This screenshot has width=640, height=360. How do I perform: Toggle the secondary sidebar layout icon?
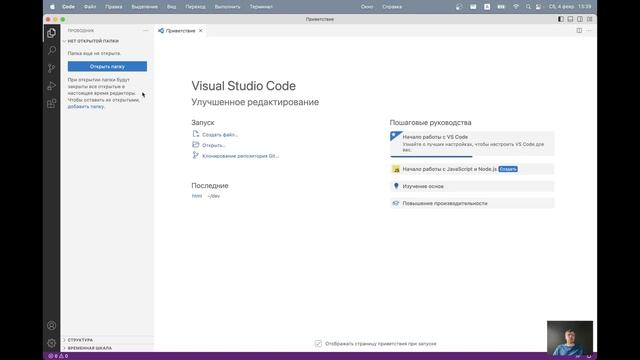pyautogui.click(x=580, y=19)
